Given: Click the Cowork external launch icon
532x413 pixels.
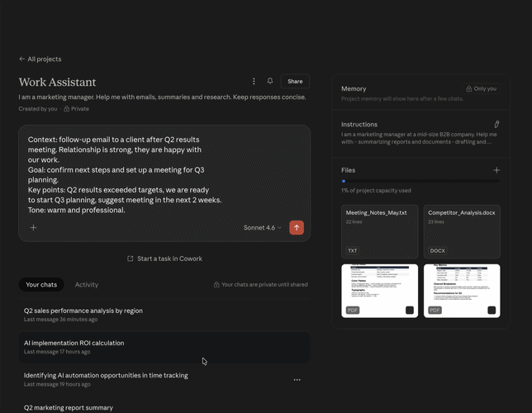Looking at the screenshot, I should pos(130,259).
